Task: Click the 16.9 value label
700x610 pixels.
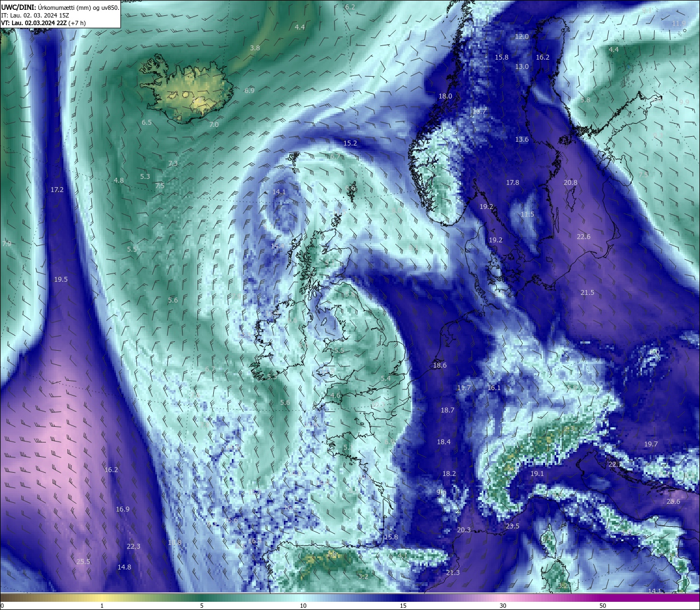Action: coord(122,509)
